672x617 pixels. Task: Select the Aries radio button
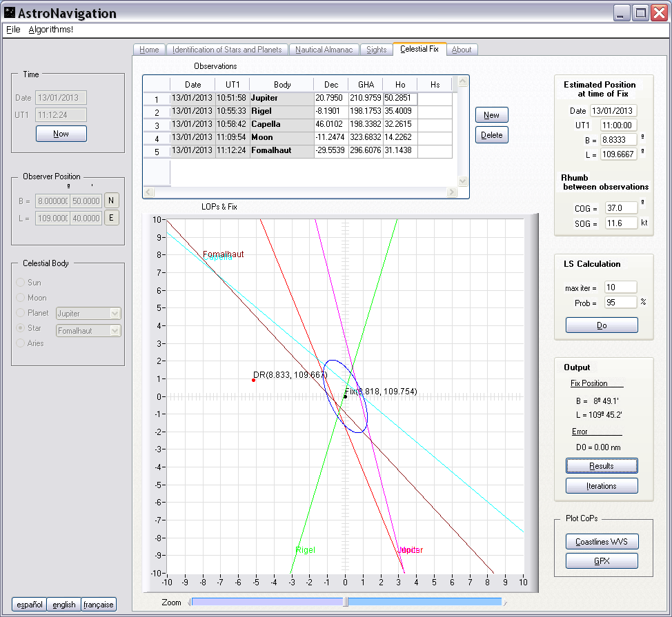(21, 343)
